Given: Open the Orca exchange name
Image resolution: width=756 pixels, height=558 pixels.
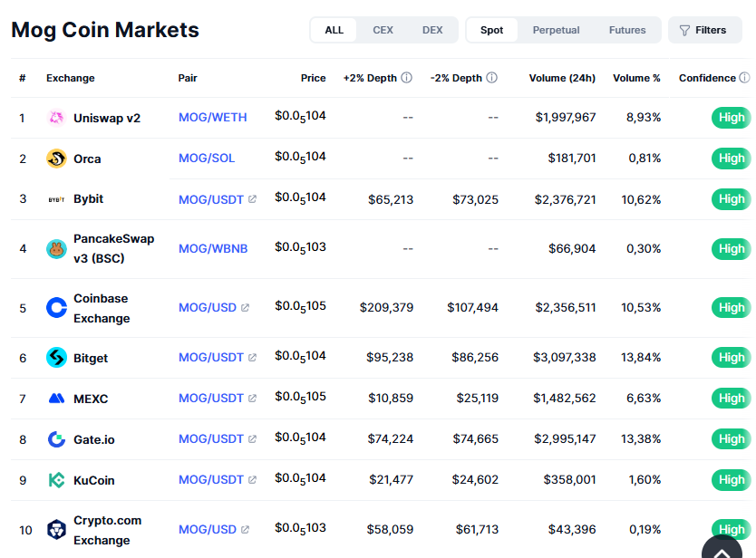Looking at the screenshot, I should pyautogui.click(x=87, y=159).
